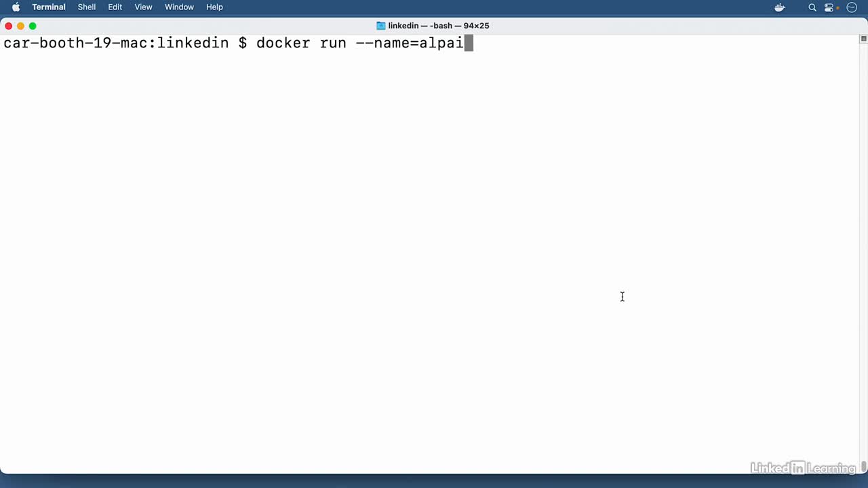Viewport: 868px width, 488px height.
Task: Click the green zoom window button
Action: (33, 26)
